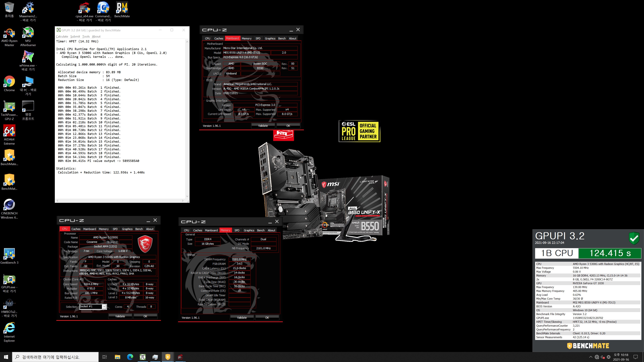Select Caches tab in CPU-Z processor window

[76, 229]
